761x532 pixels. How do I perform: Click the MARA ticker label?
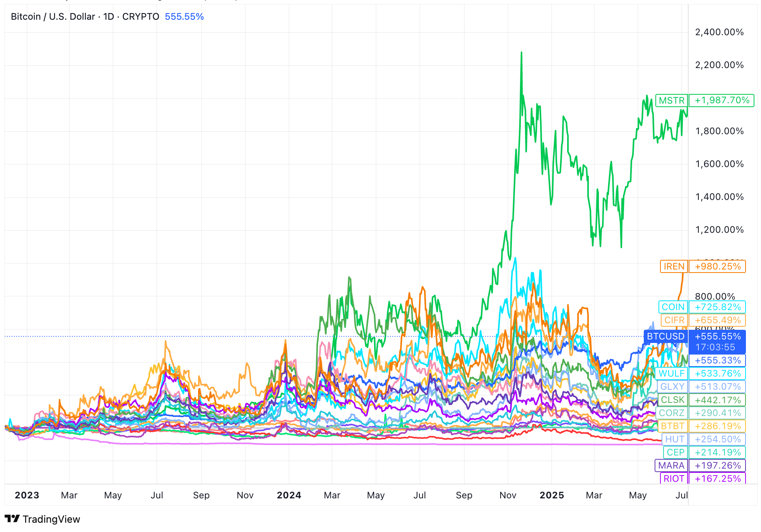[x=671, y=465]
